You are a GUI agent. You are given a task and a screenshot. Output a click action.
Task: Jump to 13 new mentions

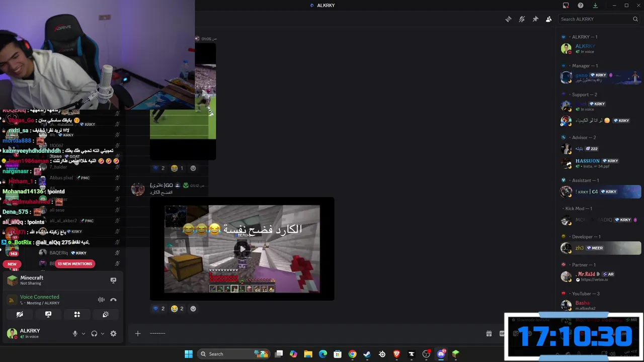point(75,263)
